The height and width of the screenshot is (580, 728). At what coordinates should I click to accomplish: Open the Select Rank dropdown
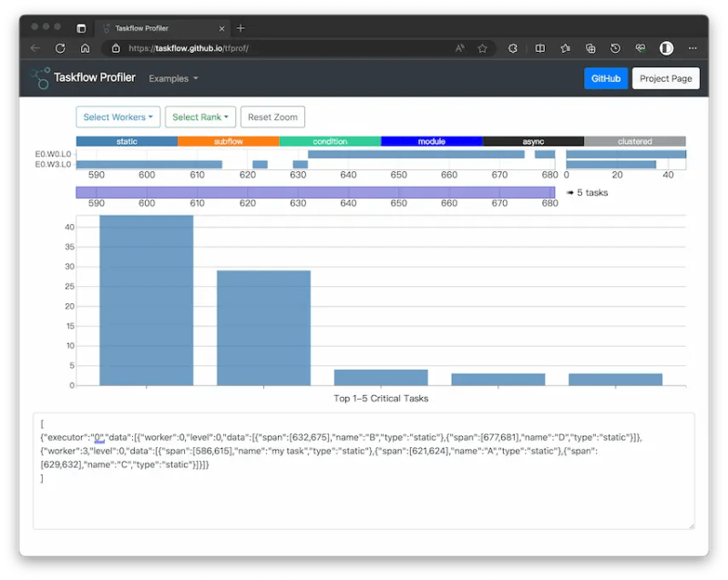[x=200, y=117]
